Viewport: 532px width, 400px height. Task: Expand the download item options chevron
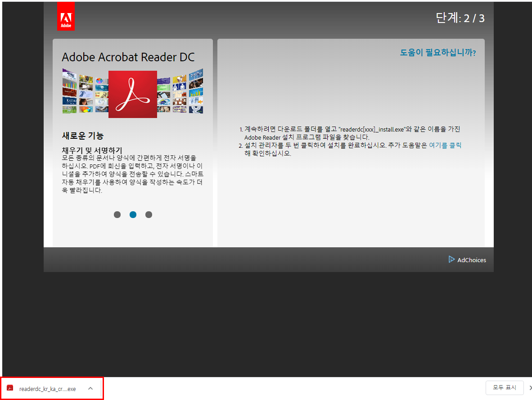[x=90, y=388]
